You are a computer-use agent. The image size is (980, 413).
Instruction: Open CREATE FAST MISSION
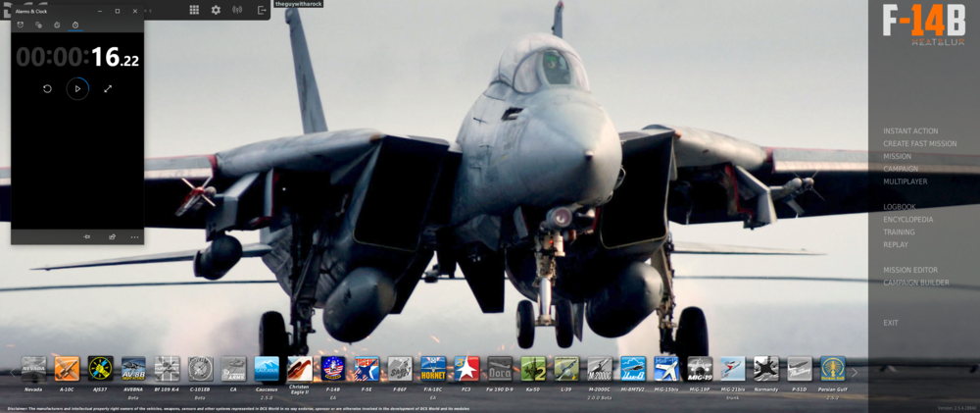tap(920, 144)
